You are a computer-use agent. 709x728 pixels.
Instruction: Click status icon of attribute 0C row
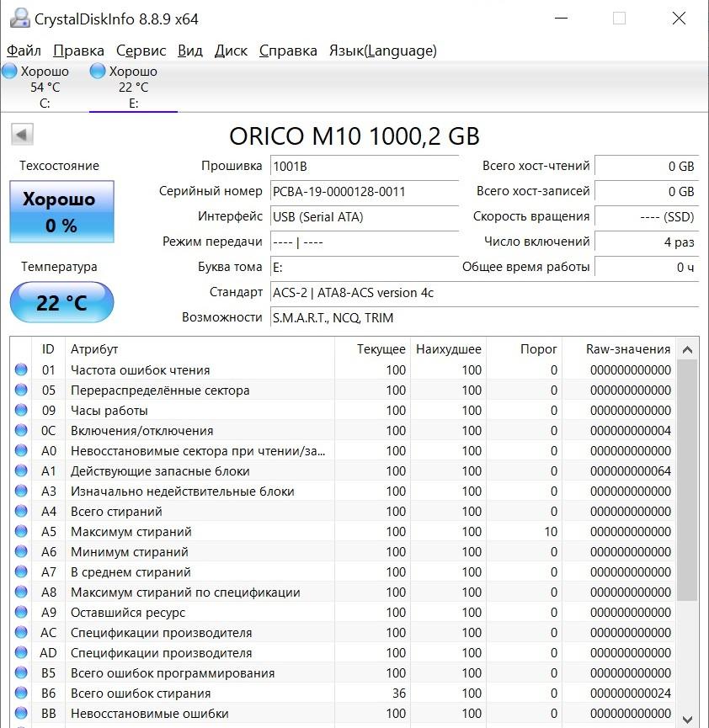(21, 431)
